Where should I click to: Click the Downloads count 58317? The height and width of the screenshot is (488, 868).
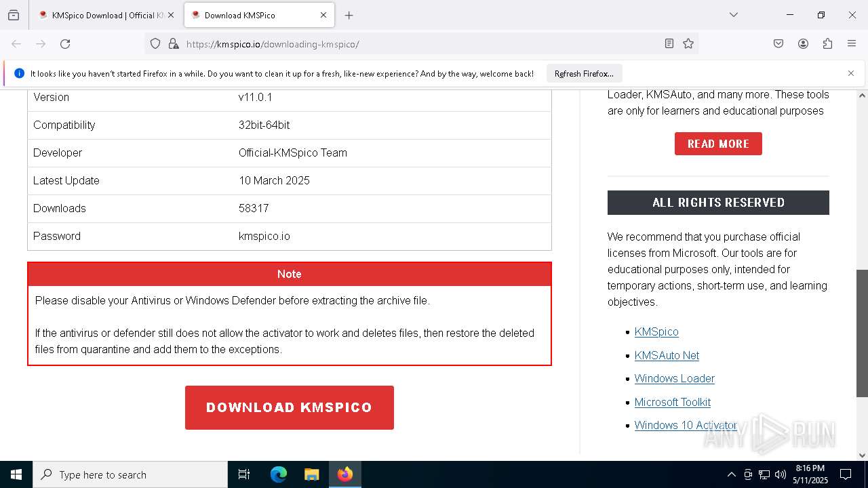point(254,208)
